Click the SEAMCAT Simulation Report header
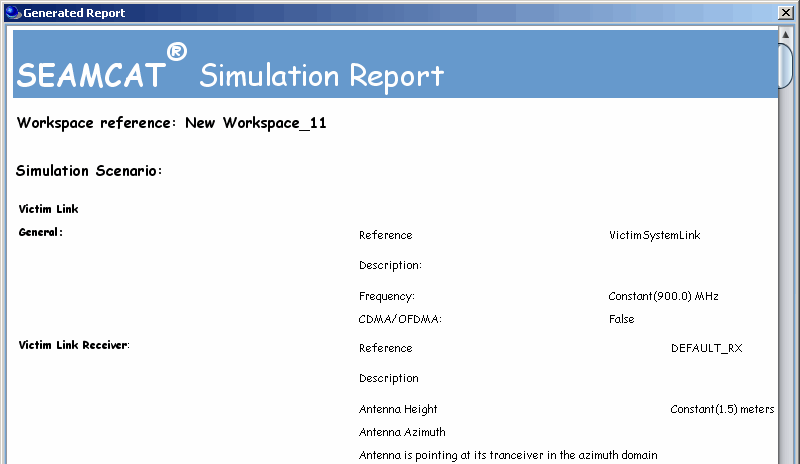Viewport: 800px width, 464px height. [x=395, y=64]
